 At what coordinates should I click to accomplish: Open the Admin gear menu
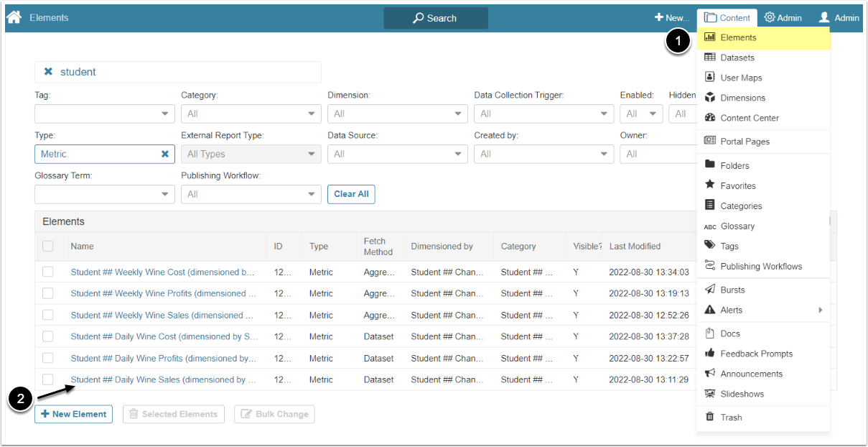click(x=783, y=18)
